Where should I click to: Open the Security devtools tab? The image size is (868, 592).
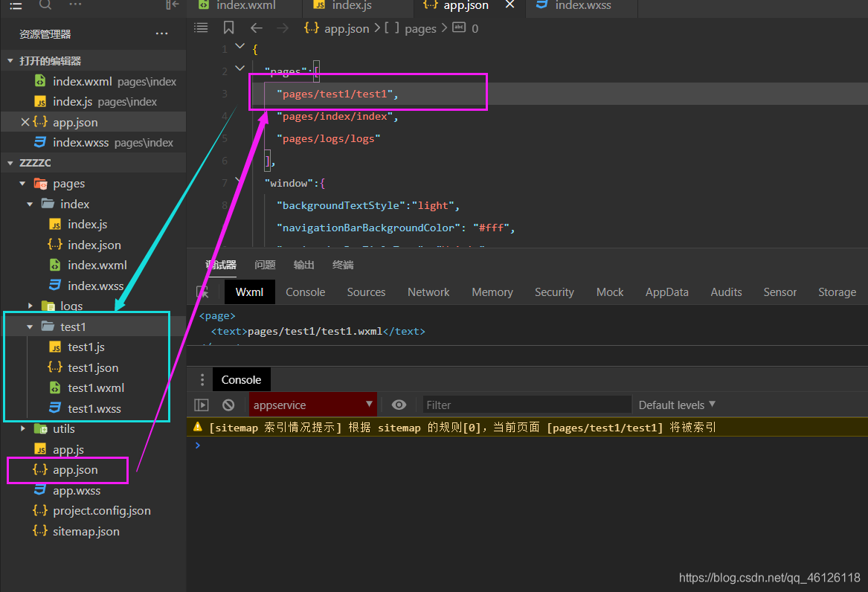click(554, 292)
